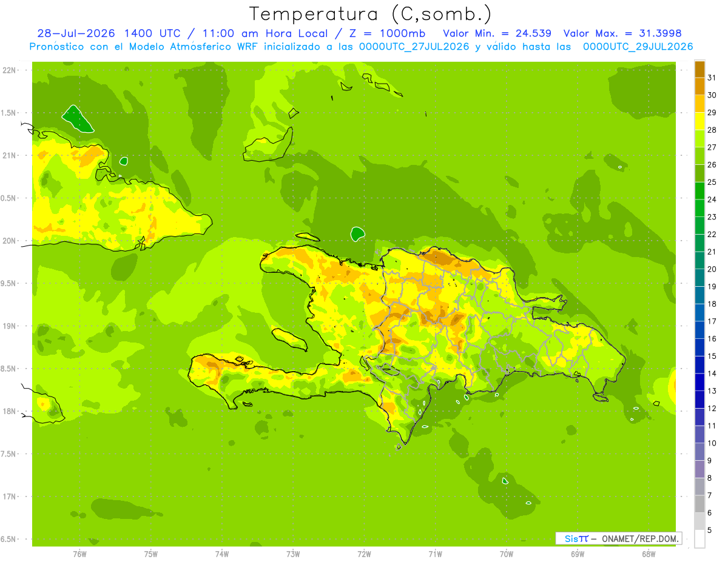The width and height of the screenshot is (728, 562).
Task: Click the legend value '28'
Action: pos(712,130)
